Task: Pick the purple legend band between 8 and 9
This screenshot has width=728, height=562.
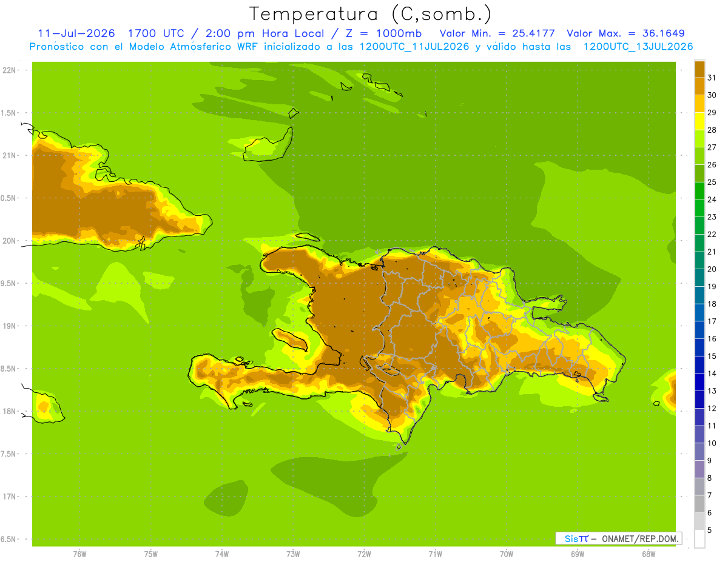Action: tap(699, 469)
